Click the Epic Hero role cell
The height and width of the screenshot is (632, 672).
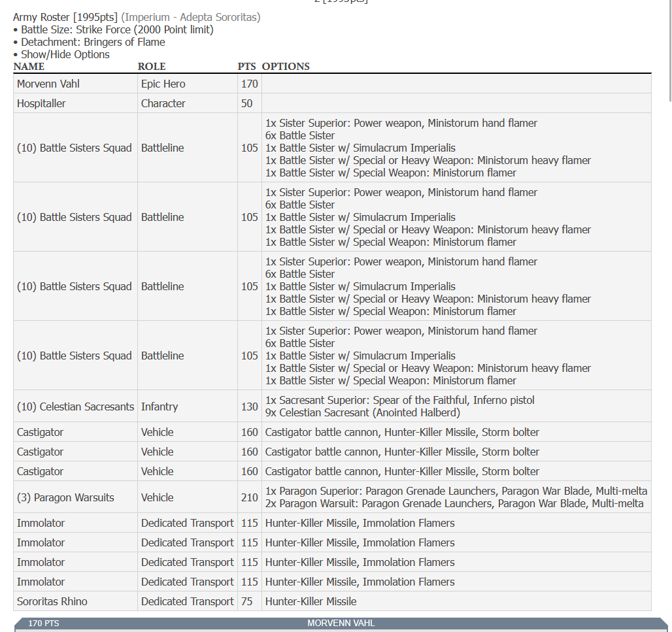[x=188, y=84]
